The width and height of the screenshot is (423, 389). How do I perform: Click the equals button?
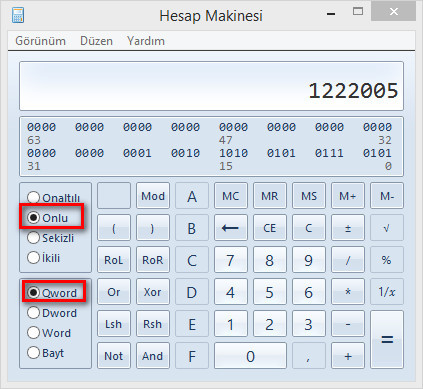(387, 340)
